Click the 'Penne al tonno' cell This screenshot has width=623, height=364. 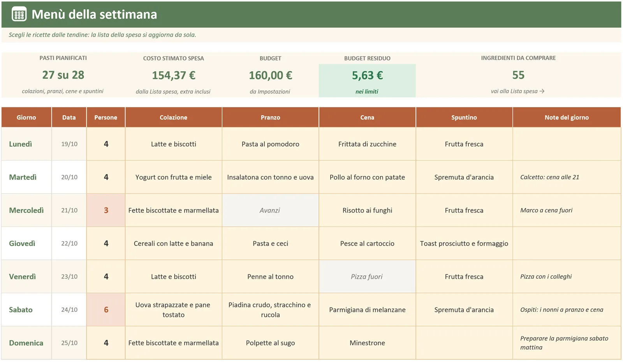[x=270, y=276]
